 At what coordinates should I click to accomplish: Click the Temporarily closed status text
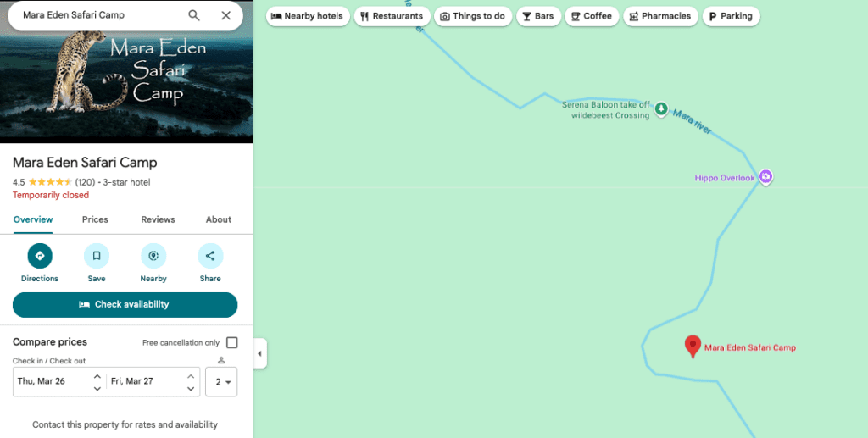pos(50,195)
